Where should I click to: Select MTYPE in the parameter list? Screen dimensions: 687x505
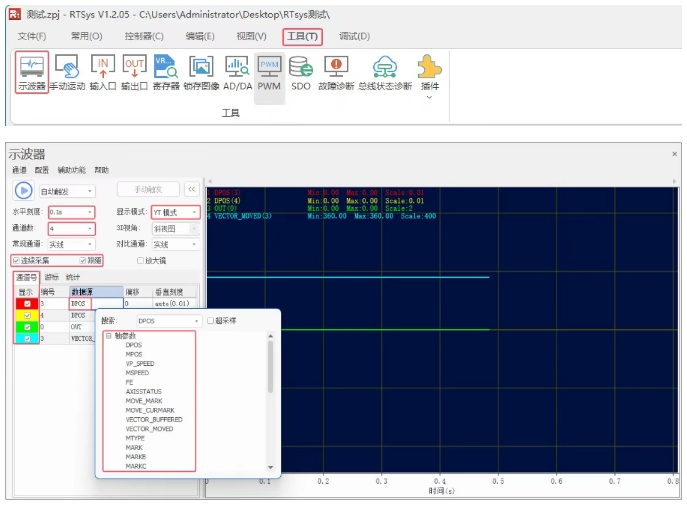135,438
